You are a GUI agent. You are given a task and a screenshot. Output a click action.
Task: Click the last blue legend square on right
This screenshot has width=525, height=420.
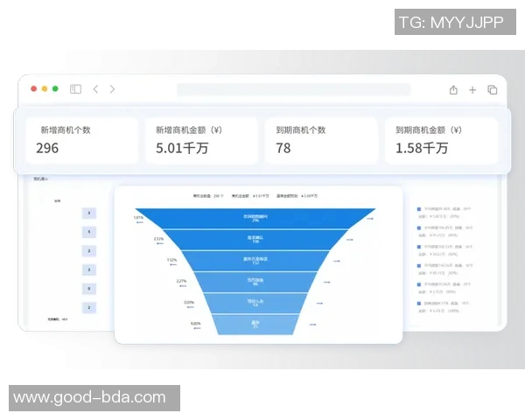click(x=420, y=304)
